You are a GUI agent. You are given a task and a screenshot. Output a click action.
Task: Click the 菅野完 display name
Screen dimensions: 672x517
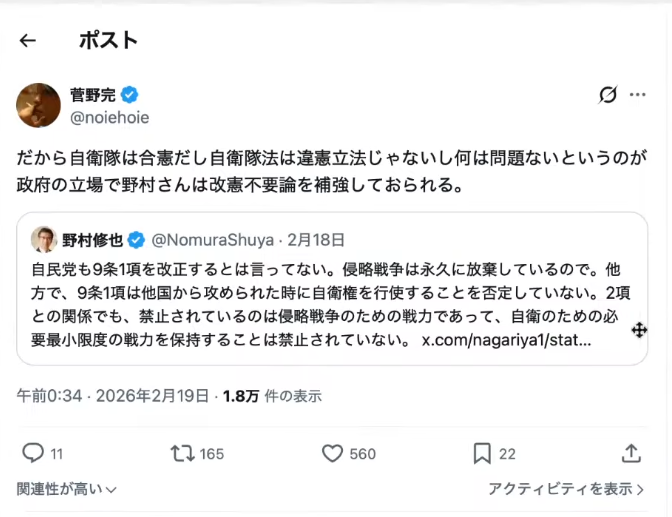pos(93,95)
